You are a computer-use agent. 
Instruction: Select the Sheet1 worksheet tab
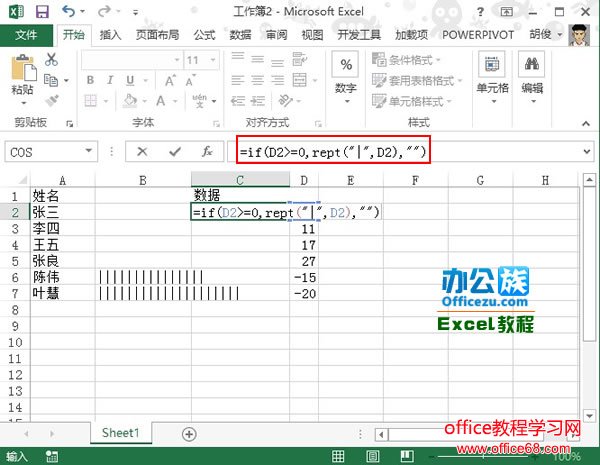[121, 433]
